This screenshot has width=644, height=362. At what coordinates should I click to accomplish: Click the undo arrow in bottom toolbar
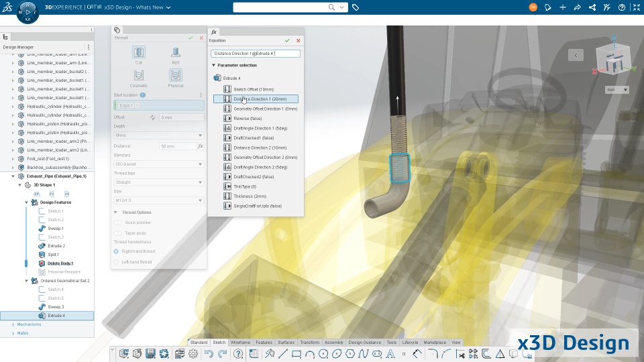(209, 353)
